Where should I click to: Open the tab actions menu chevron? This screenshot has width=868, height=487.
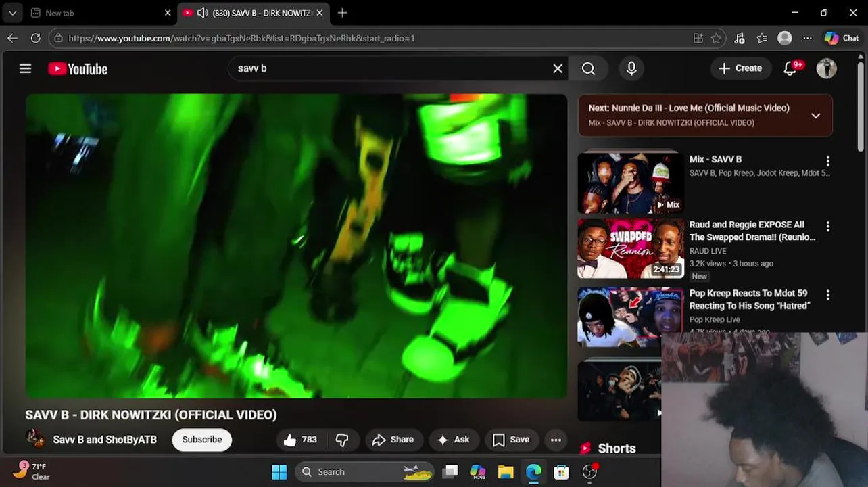[x=12, y=13]
